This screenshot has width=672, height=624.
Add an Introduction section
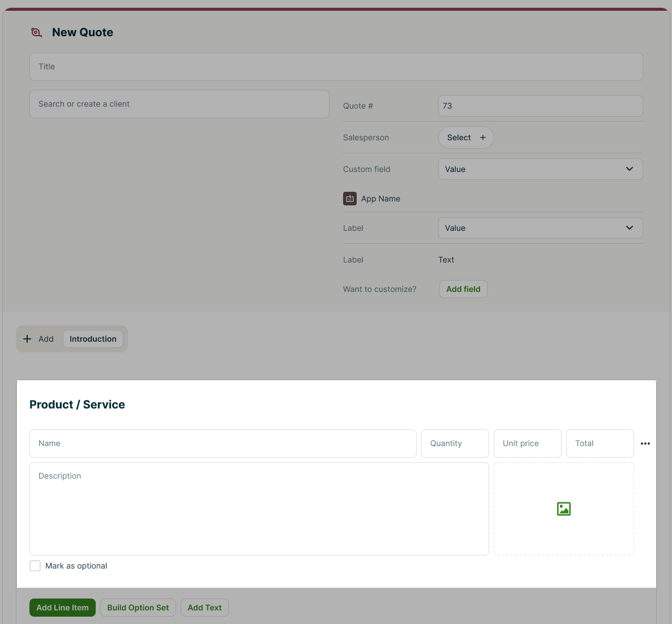pos(93,339)
